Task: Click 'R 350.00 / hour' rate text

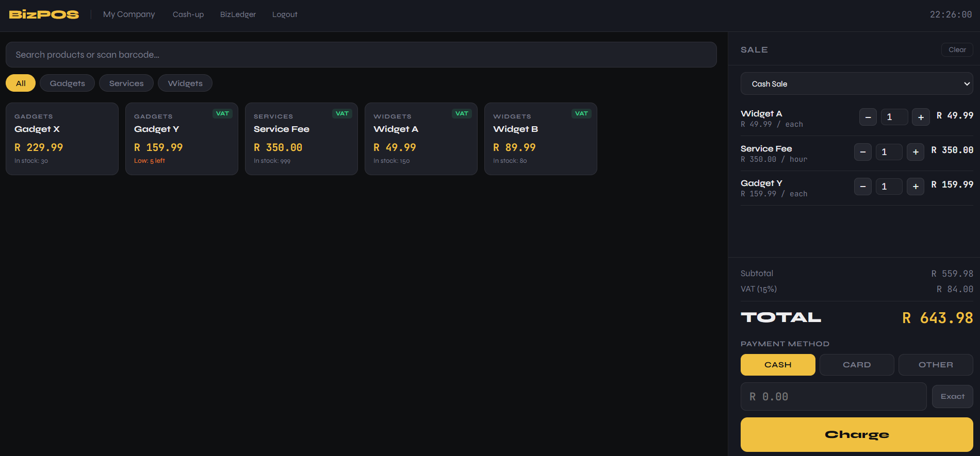Action: tap(774, 159)
